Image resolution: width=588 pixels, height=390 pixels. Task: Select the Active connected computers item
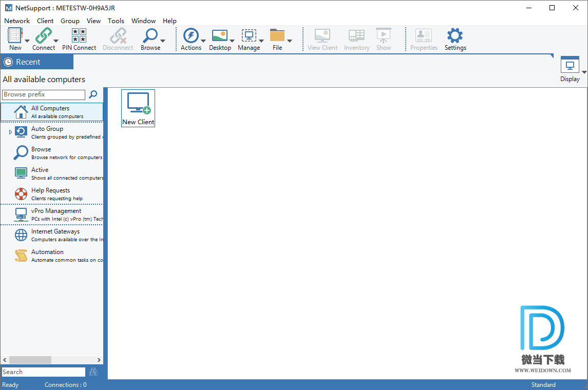tap(52, 173)
